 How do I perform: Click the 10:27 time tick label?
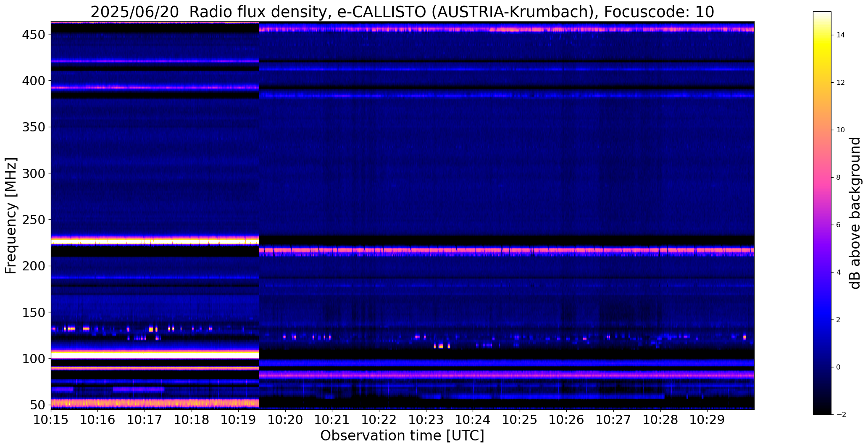(613, 419)
